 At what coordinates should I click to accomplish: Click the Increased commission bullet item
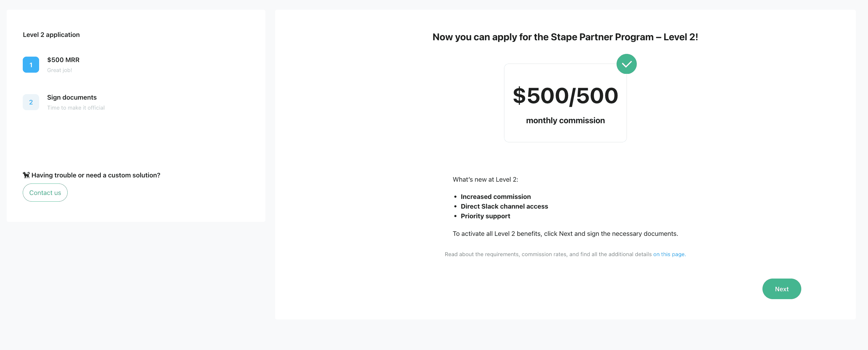point(496,196)
